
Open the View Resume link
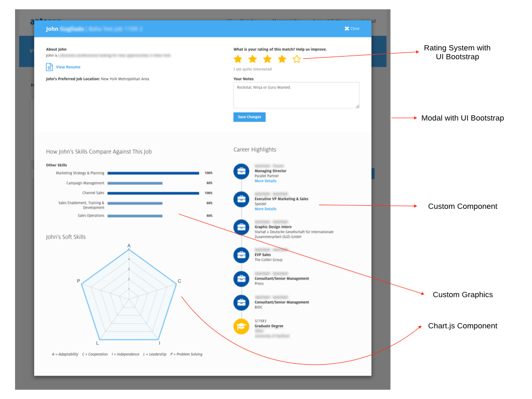(68, 67)
